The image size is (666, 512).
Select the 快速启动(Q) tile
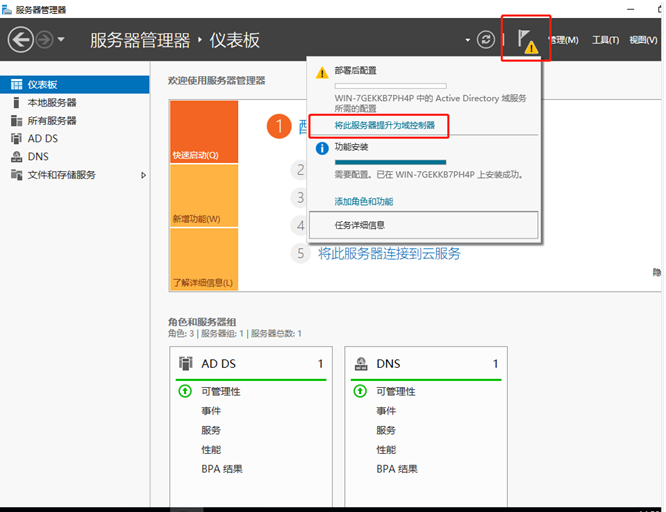[204, 132]
